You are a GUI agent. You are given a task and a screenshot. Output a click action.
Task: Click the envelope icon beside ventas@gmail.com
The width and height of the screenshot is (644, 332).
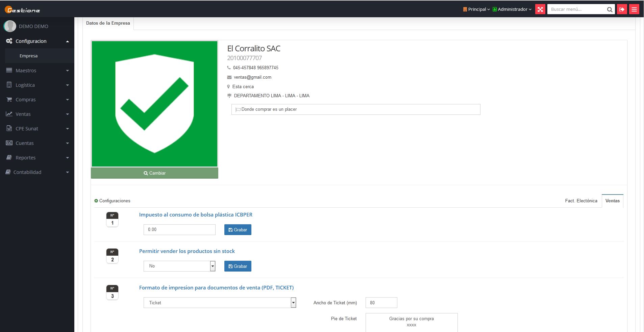coord(229,77)
